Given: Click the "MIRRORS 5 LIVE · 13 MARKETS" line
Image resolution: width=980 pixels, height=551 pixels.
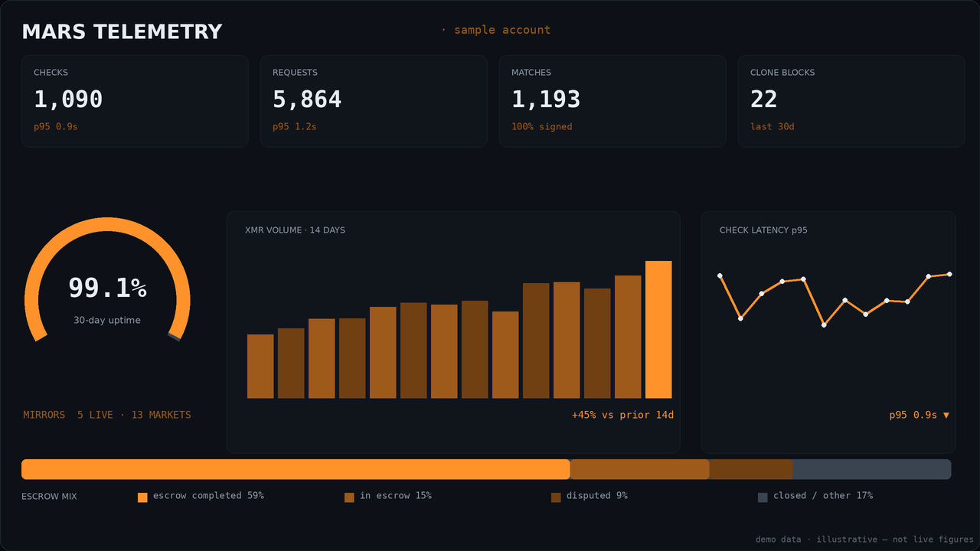Looking at the screenshot, I should 107,415.
